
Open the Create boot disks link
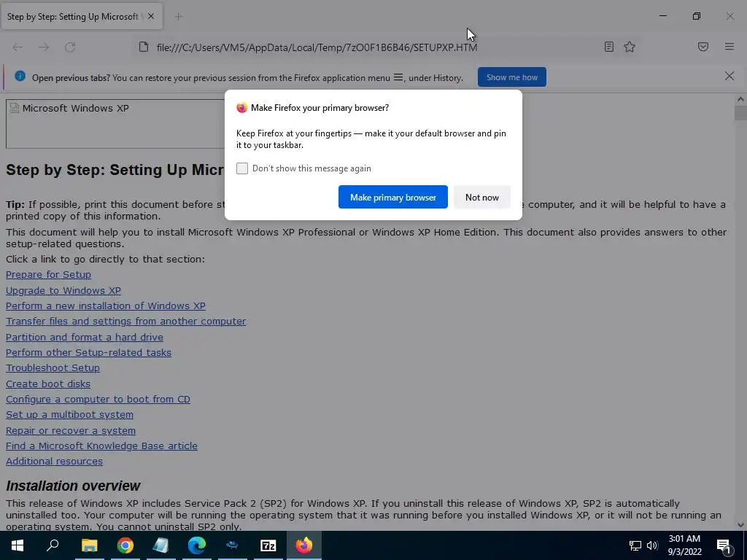click(x=48, y=384)
